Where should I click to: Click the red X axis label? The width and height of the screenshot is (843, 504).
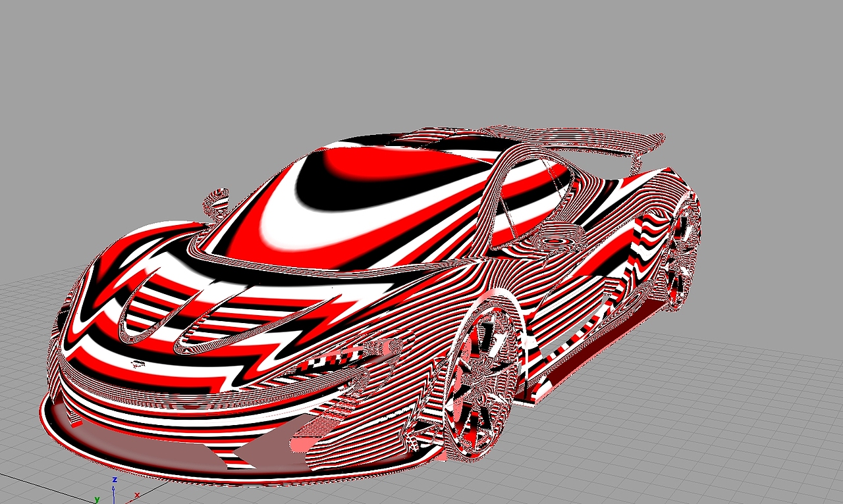coord(137,494)
